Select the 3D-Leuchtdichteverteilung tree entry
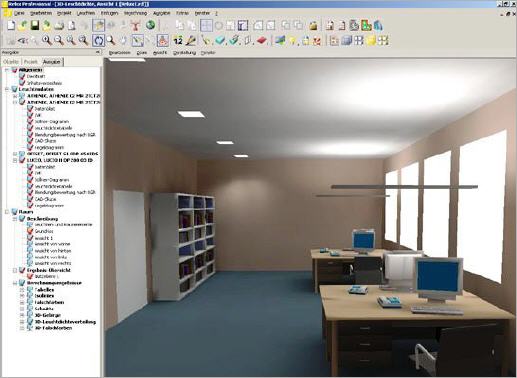517x378 pixels. pyautogui.click(x=65, y=322)
